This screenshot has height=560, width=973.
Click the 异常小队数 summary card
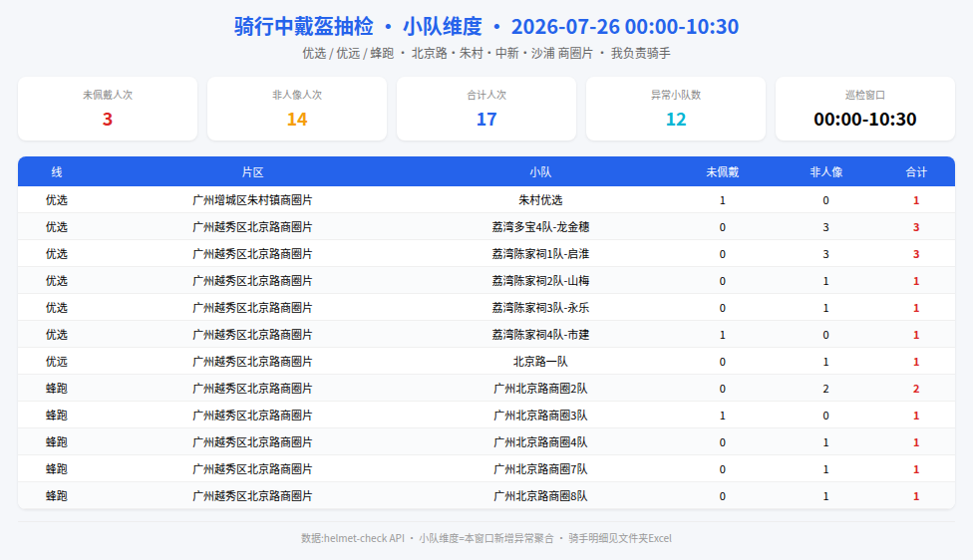676,109
